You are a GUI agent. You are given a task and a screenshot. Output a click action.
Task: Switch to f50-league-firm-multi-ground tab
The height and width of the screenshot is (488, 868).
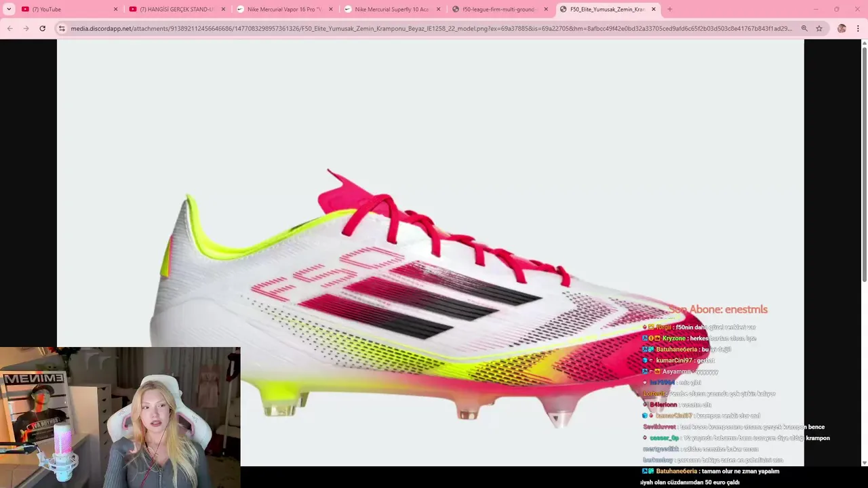pyautogui.click(x=499, y=9)
